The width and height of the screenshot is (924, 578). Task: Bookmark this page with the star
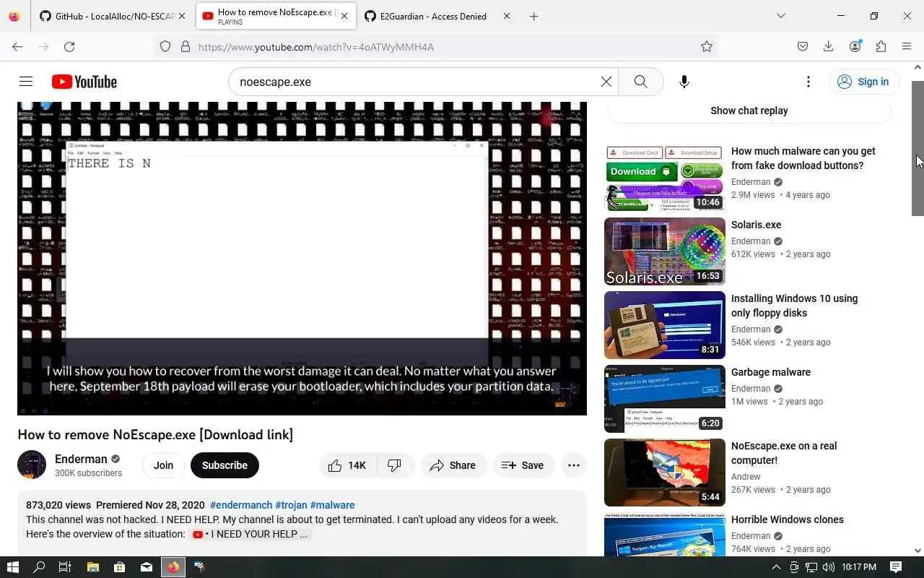[707, 47]
